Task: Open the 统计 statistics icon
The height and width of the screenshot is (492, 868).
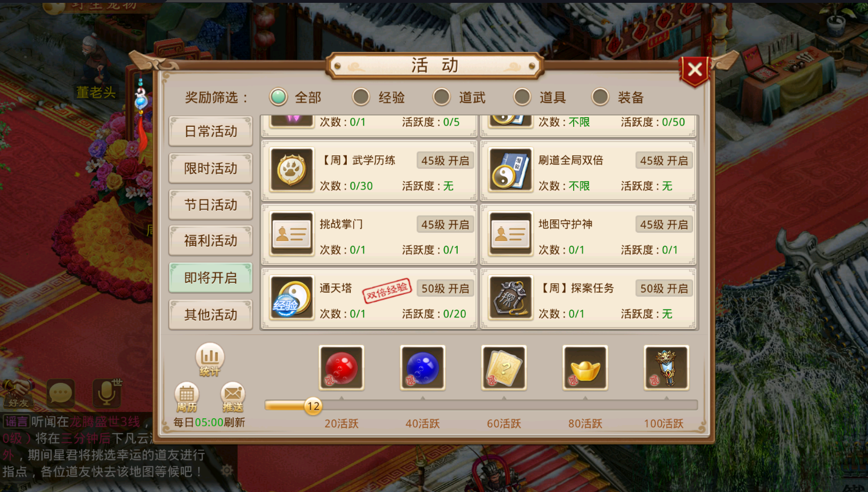Action: point(210,359)
